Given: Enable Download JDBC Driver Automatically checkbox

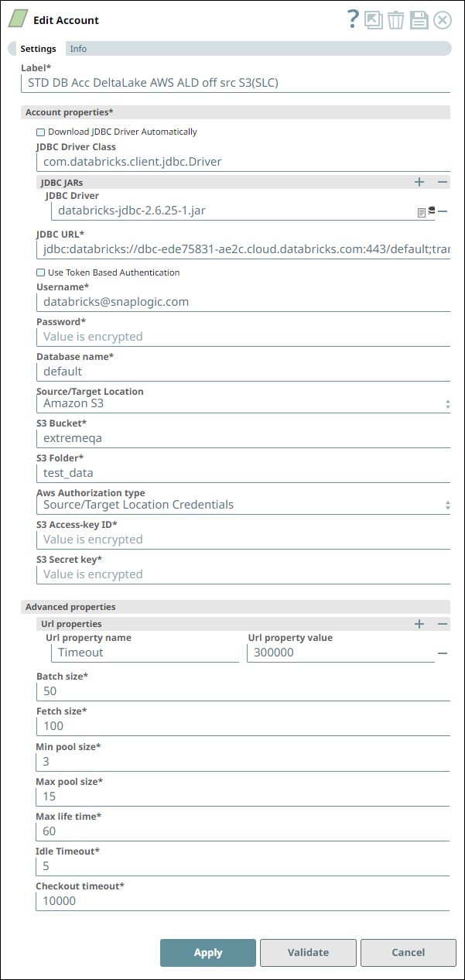Looking at the screenshot, I should tap(41, 132).
